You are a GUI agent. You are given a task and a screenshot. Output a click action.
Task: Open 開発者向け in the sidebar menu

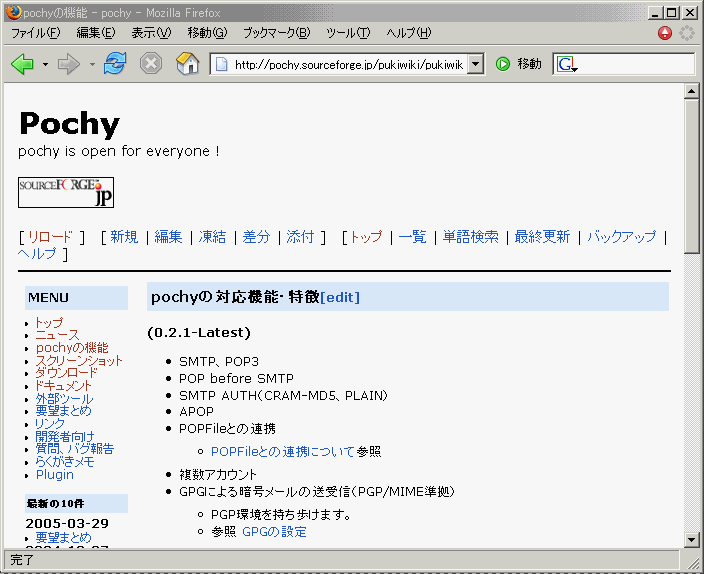(65, 436)
